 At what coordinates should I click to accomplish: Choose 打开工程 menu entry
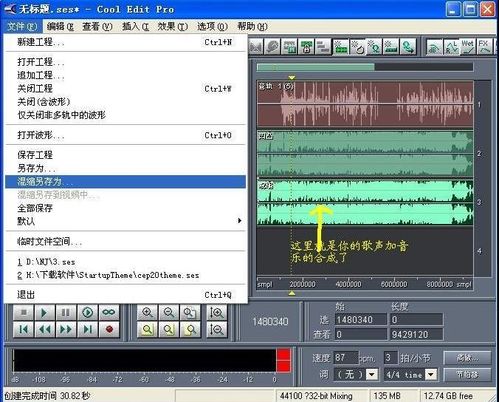pos(125,62)
